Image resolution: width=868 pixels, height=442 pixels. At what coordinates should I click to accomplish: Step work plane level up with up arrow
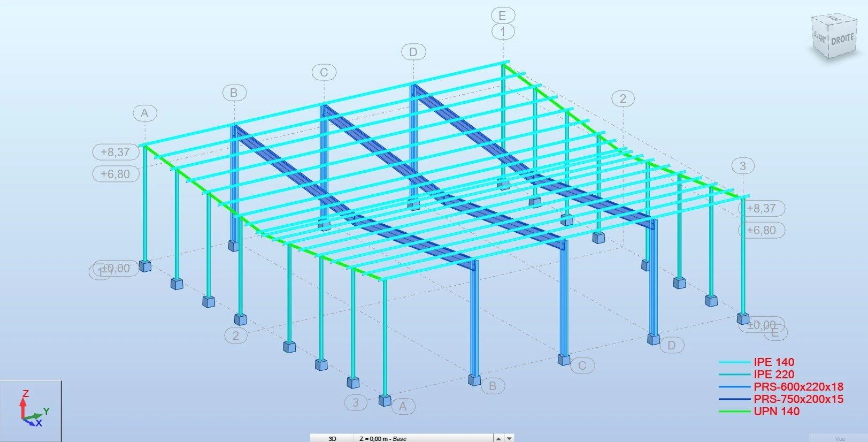[498, 438]
